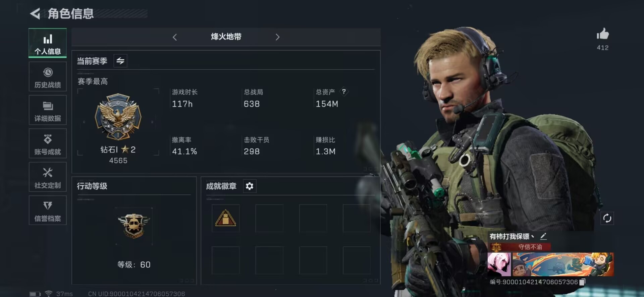The width and height of the screenshot is (644, 297).
Task: Rotate character with the refresh icon
Action: click(x=607, y=218)
